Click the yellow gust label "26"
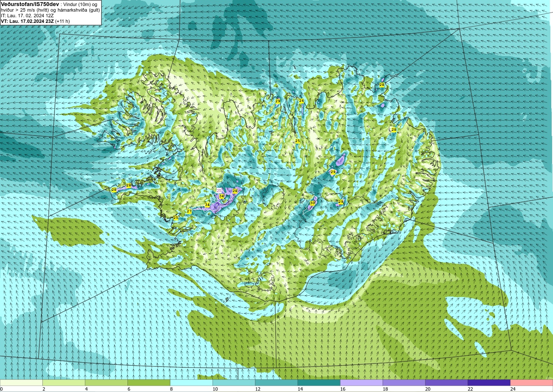This screenshot has width=553, height=392. pos(302,101)
